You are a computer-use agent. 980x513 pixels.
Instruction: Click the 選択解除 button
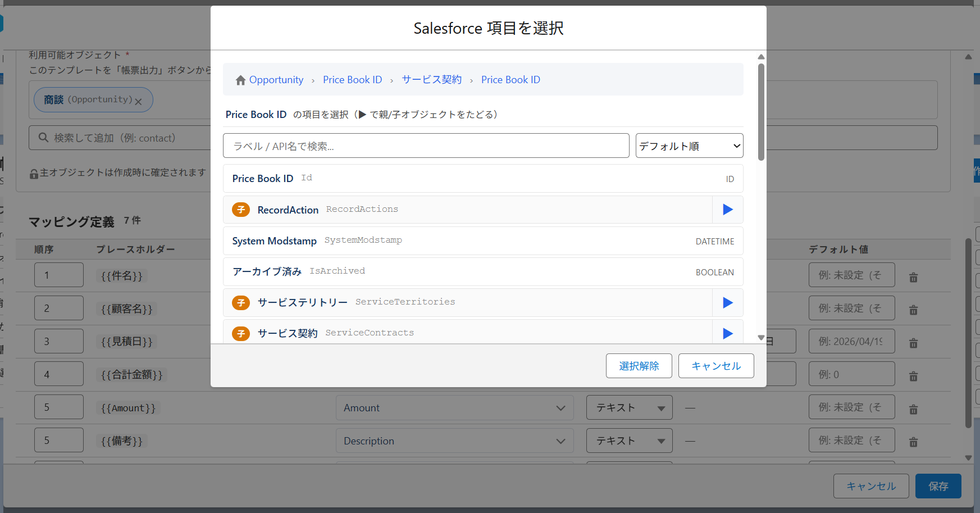click(x=639, y=366)
